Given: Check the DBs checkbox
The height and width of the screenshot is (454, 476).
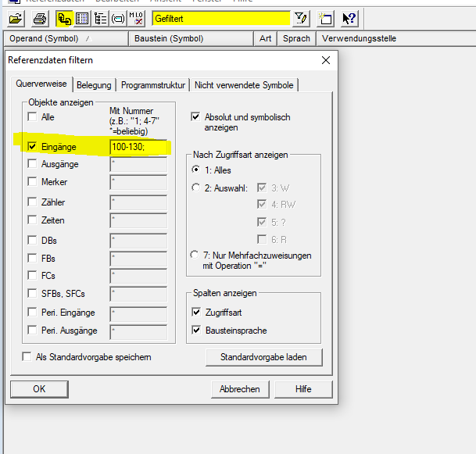Looking at the screenshot, I should pyautogui.click(x=32, y=240).
